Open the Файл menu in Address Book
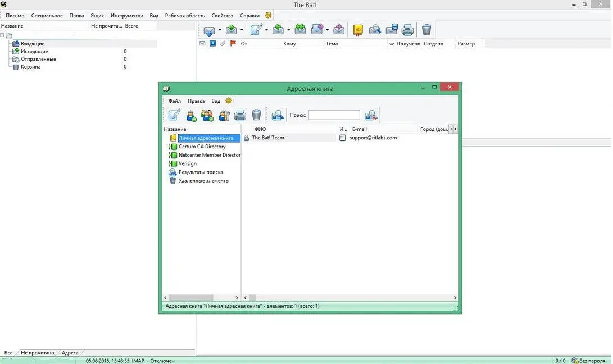This screenshot has height=364, width=613. tap(175, 101)
